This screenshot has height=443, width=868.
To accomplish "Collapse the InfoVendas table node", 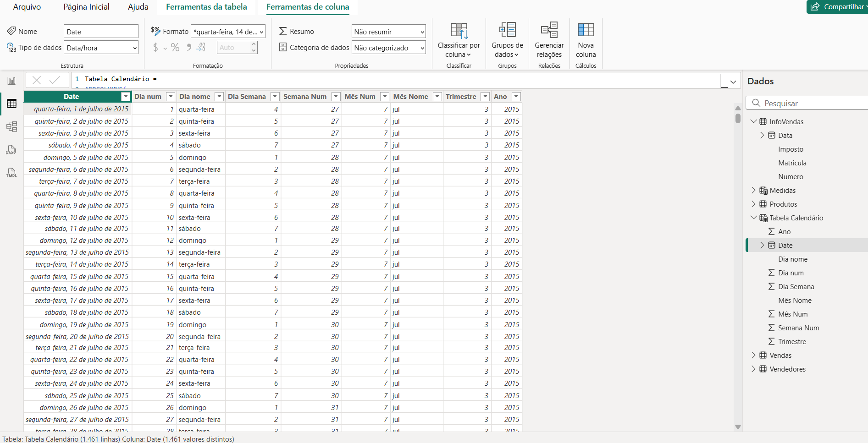I will coord(753,121).
